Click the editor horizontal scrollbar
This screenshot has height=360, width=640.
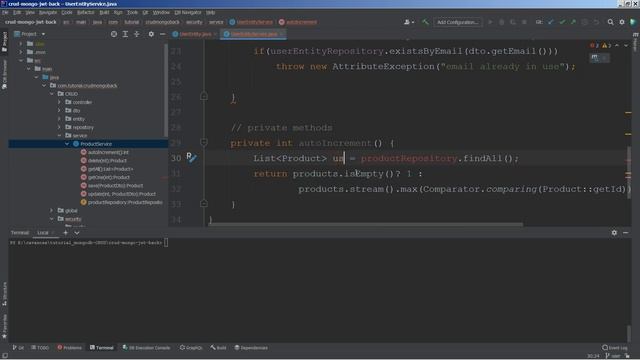[366, 224]
